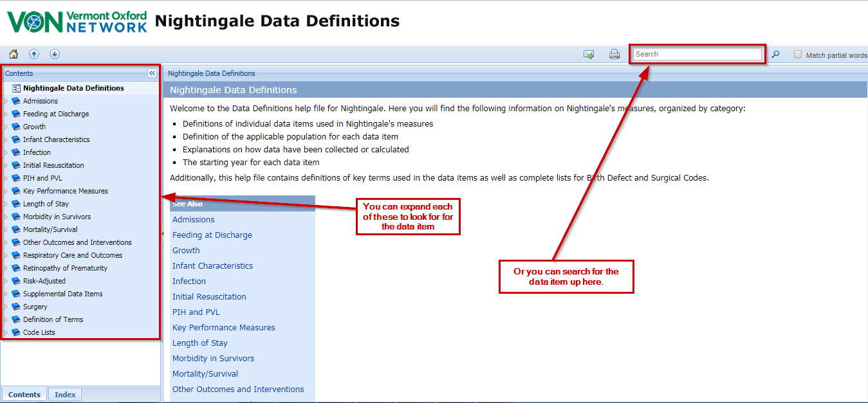
Task: Click the book icon beside Surgery
Action: tap(16, 307)
